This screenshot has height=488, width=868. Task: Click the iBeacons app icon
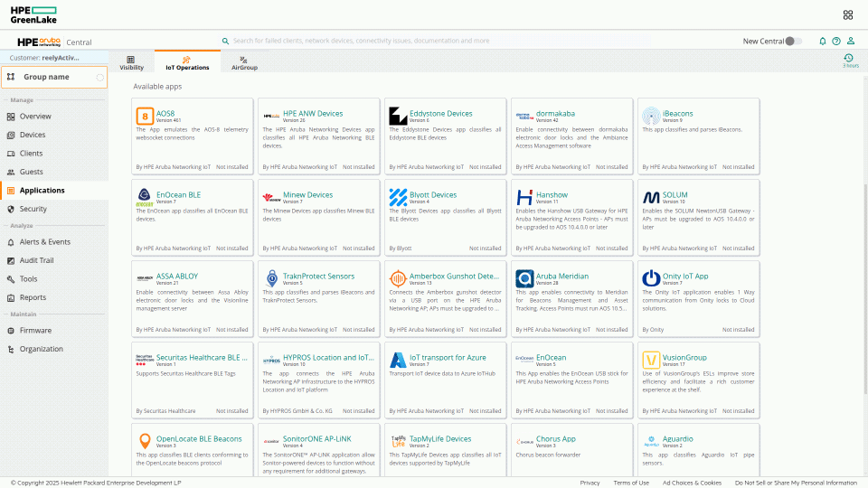651,116
